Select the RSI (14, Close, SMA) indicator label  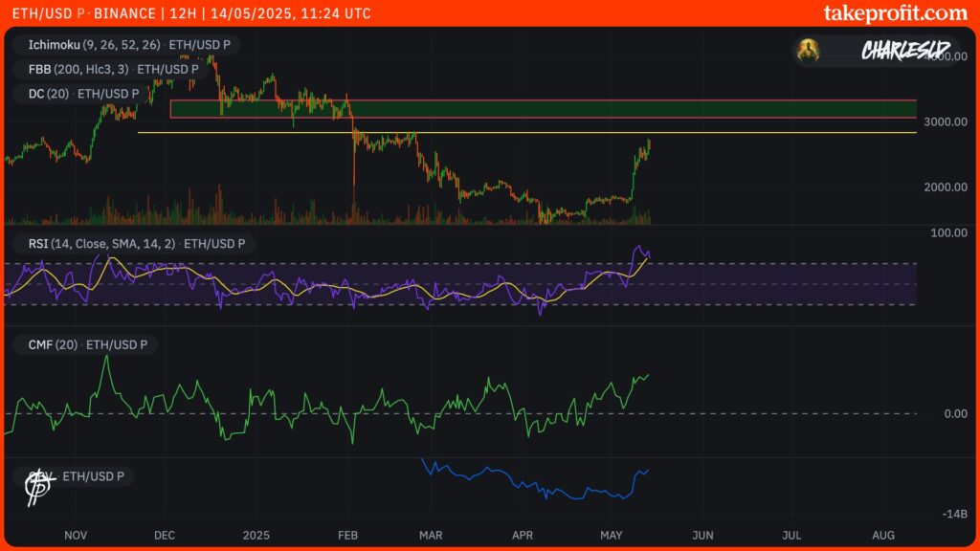click(100, 243)
